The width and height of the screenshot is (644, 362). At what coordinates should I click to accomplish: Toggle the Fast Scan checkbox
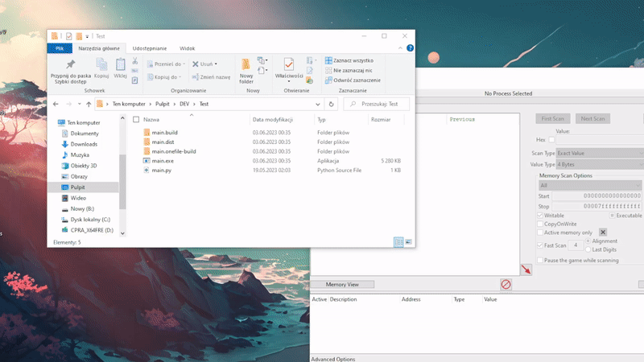point(540,245)
